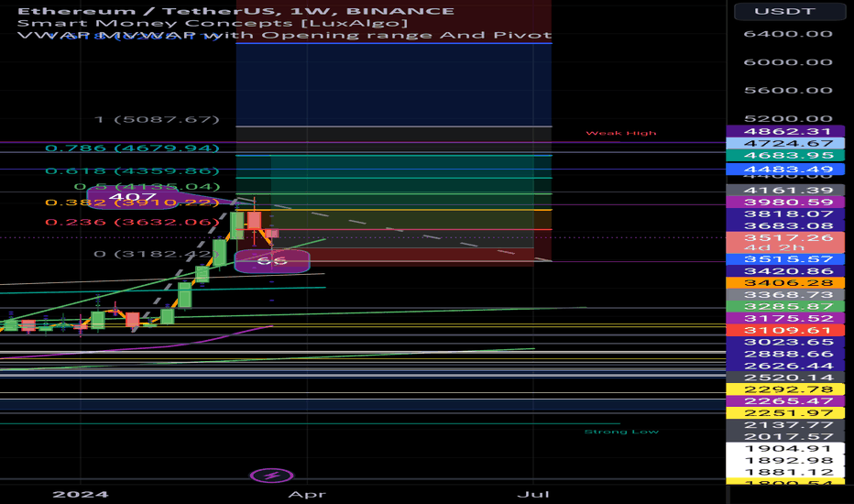This screenshot has width=854, height=504.
Task: Click the Smart Money Concepts [LuxAlgo] indicator label
Action: pyautogui.click(x=213, y=23)
